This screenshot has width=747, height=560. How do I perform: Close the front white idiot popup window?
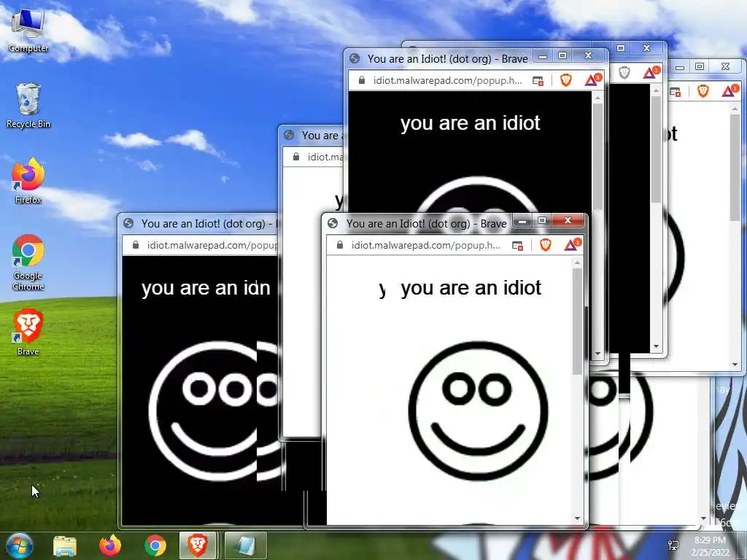568,220
